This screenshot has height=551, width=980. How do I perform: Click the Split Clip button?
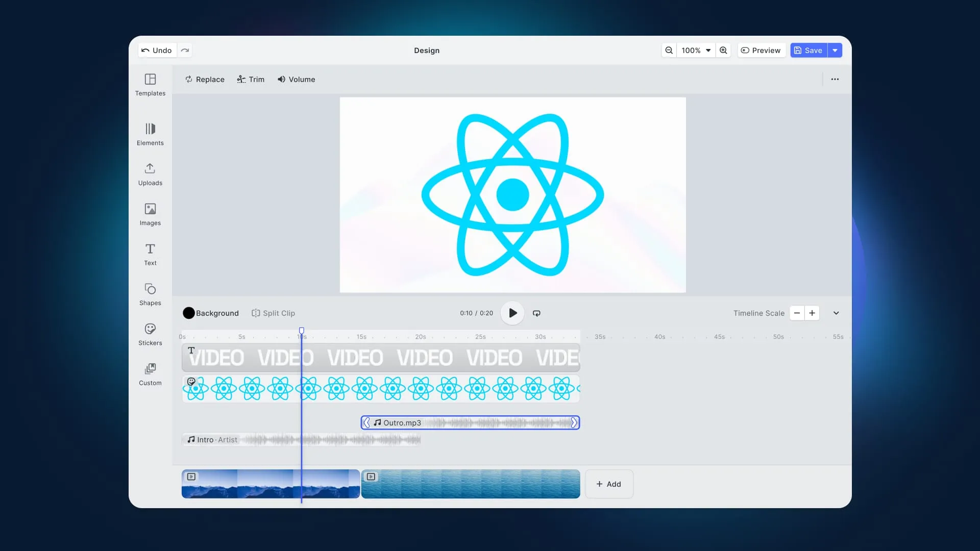pyautogui.click(x=273, y=313)
